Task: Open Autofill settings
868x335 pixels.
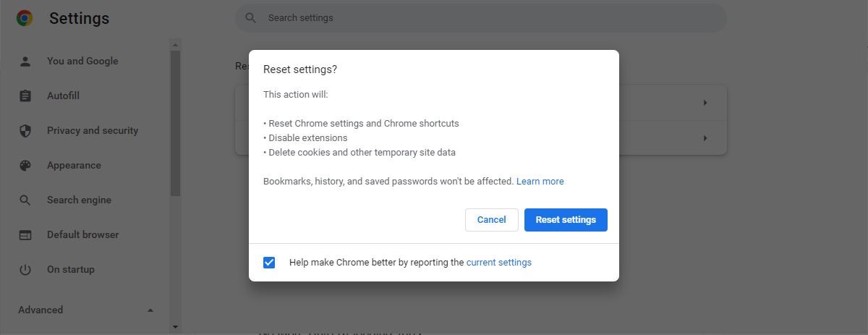Action: pyautogui.click(x=63, y=96)
